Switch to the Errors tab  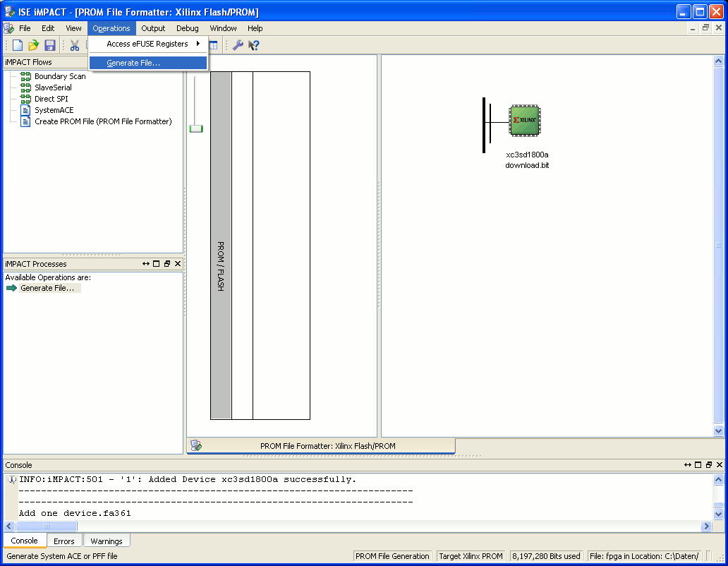pyautogui.click(x=64, y=541)
